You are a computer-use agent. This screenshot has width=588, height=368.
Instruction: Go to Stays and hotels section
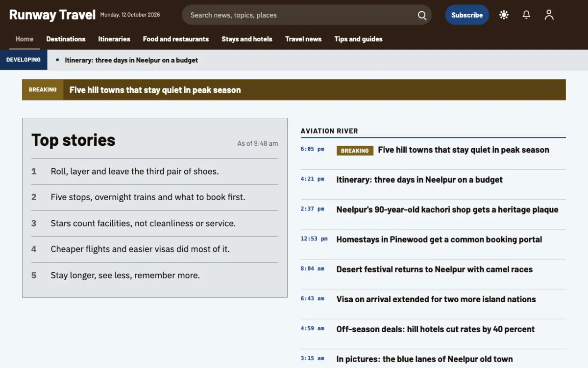pyautogui.click(x=247, y=39)
